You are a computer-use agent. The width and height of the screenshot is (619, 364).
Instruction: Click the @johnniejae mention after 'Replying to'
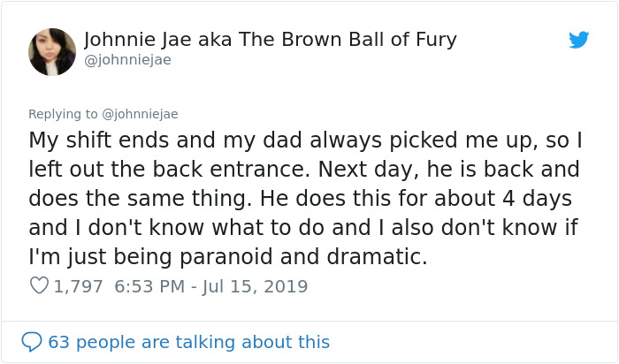(x=141, y=114)
